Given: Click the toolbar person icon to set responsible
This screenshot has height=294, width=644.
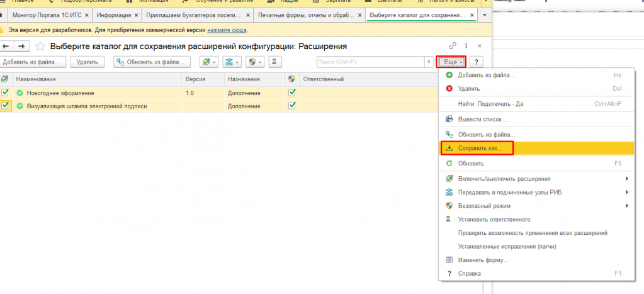Looking at the screenshot, I should pyautogui.click(x=274, y=62).
